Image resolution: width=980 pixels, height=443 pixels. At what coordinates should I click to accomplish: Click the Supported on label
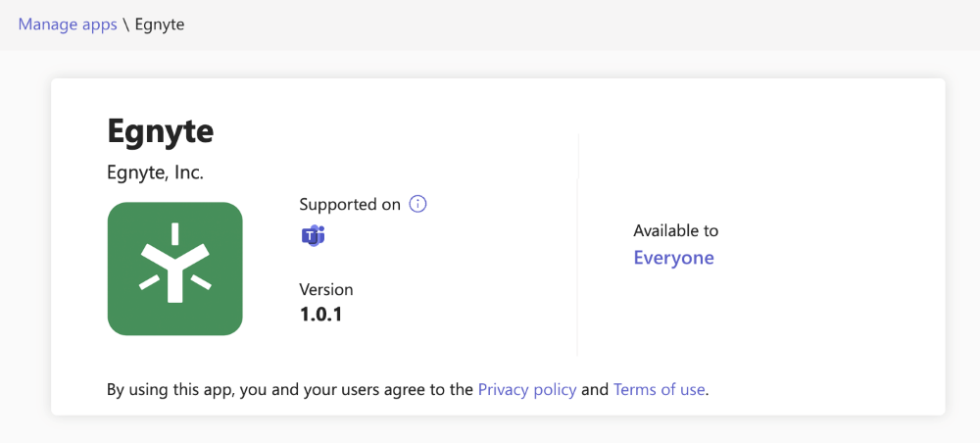point(350,204)
